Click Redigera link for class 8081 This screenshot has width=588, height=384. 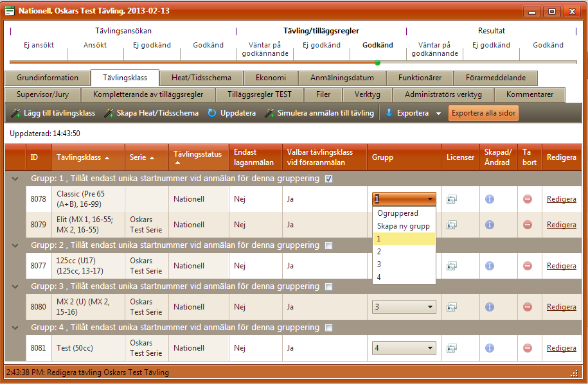562,349
